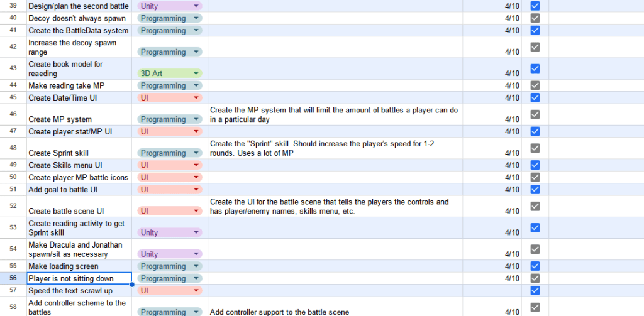644x316 pixels.
Task: Select the Decoy doesn't always spawn cell
Action: [x=79, y=18]
